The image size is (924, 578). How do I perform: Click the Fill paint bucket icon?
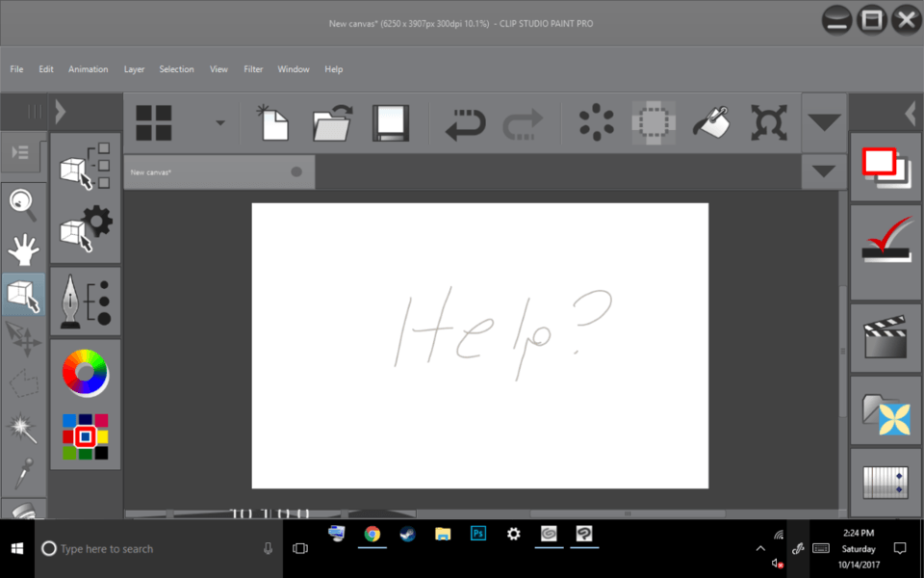[712, 122]
